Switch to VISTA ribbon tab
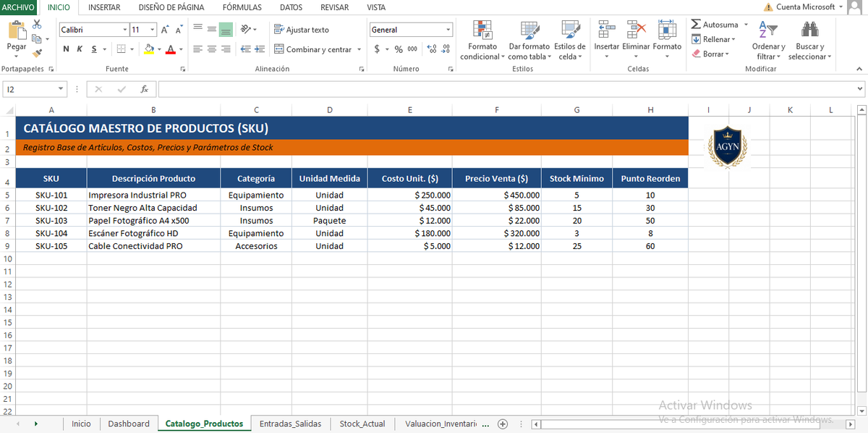 click(x=376, y=7)
